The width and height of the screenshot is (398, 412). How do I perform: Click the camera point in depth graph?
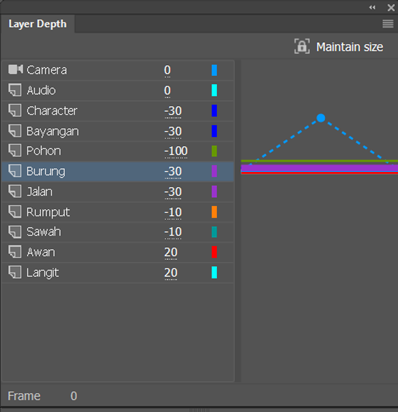click(321, 118)
